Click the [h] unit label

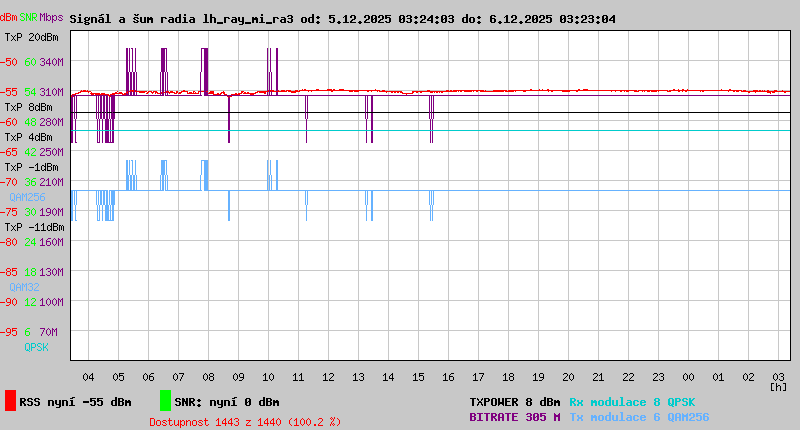click(x=778, y=387)
